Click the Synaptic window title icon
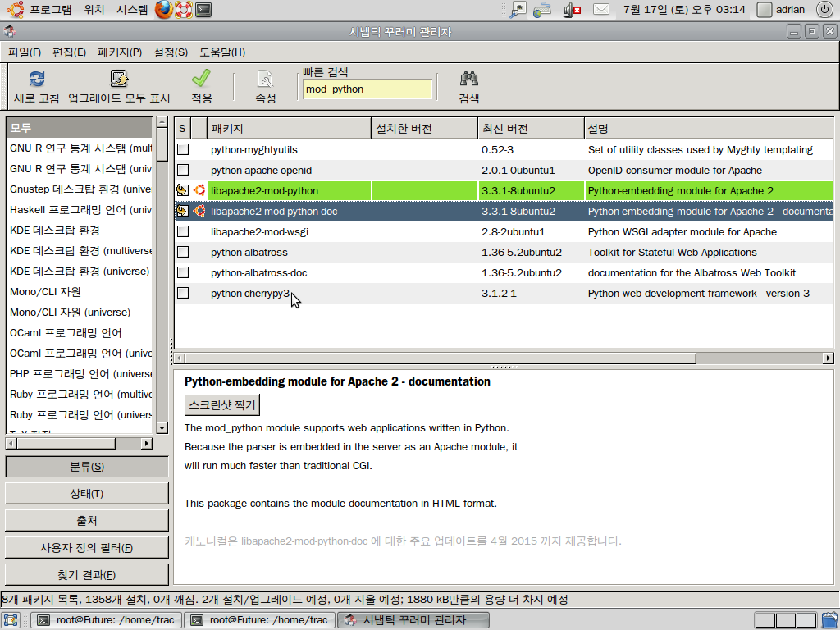The height and width of the screenshot is (630, 840). 10,32
